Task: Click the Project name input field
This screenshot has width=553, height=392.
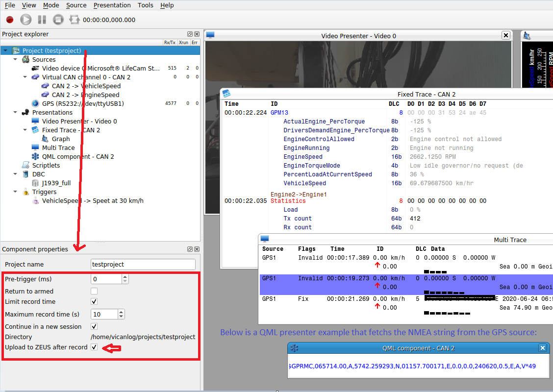Action: pos(143,265)
